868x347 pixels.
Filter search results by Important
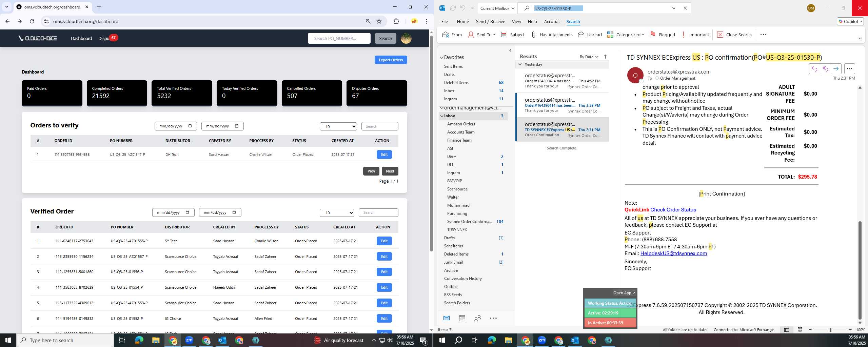click(x=695, y=35)
